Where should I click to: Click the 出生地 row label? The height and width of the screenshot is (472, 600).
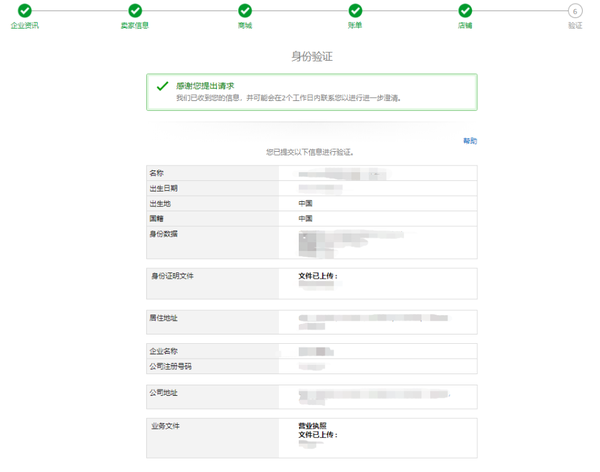[x=160, y=204]
